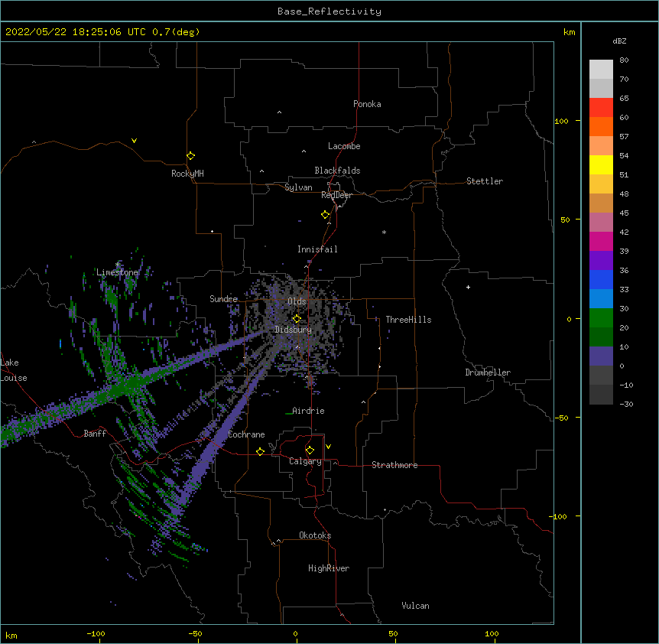This screenshot has height=644, width=659.
Task: Pick the violet 36-39 dBZ legend color
Action: 601,261
